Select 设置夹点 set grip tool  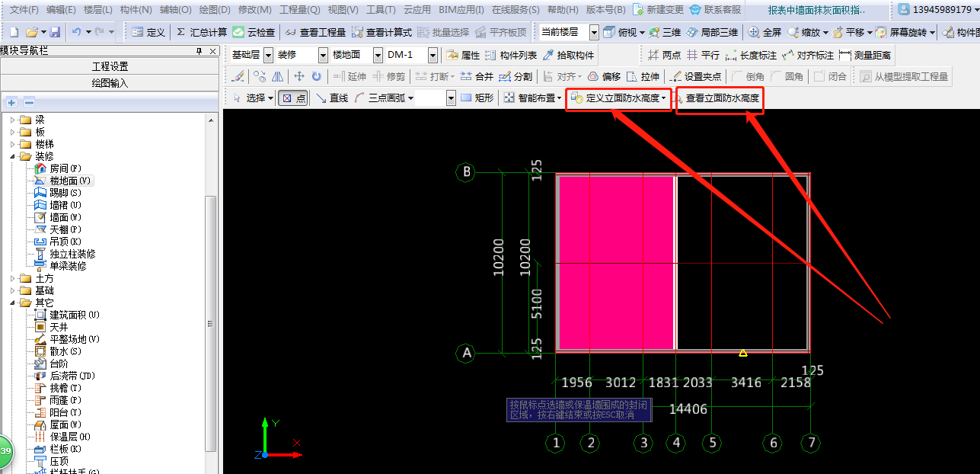(696, 76)
